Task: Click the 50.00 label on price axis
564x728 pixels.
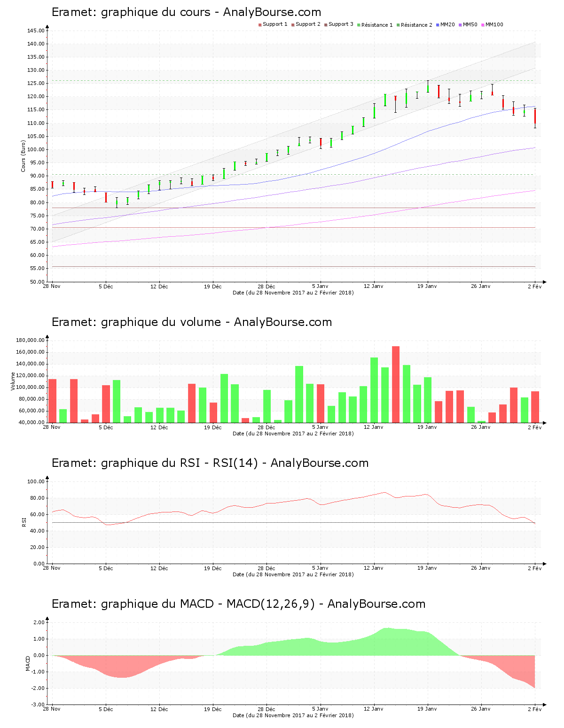Action: pos(37,282)
